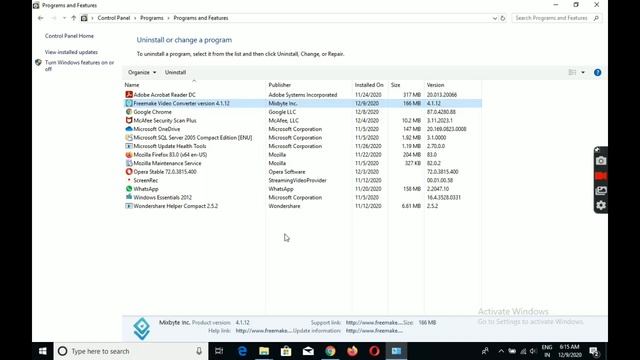Screen dimensions: 640x360
Task: Open Microsoft Edge from the taskbar
Action: point(242,351)
